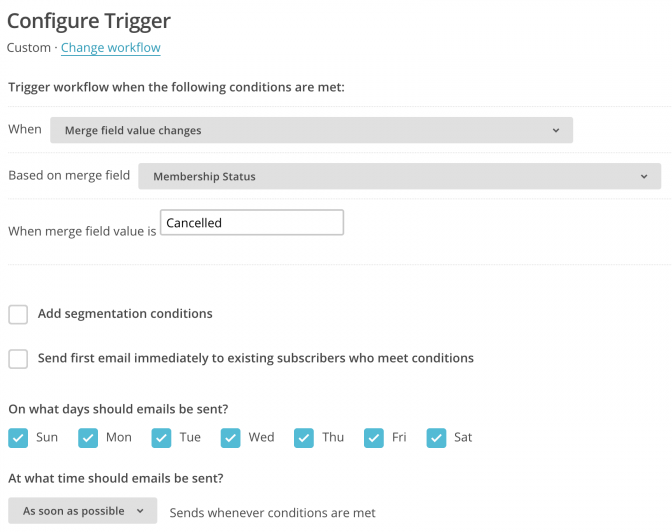Viewport: 672px width, 532px height.
Task: Click the chevron arrow beside Merge field value changes
Action: click(556, 130)
